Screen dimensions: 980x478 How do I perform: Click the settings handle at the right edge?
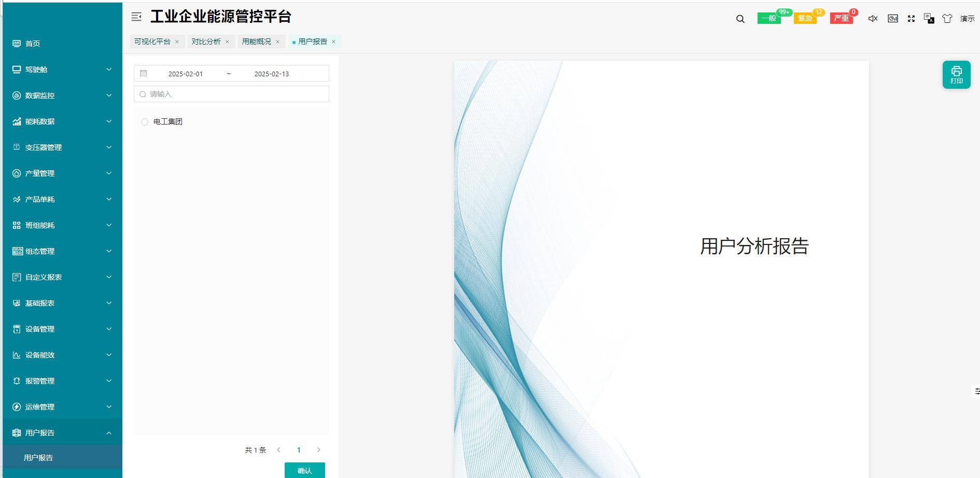pos(976,391)
